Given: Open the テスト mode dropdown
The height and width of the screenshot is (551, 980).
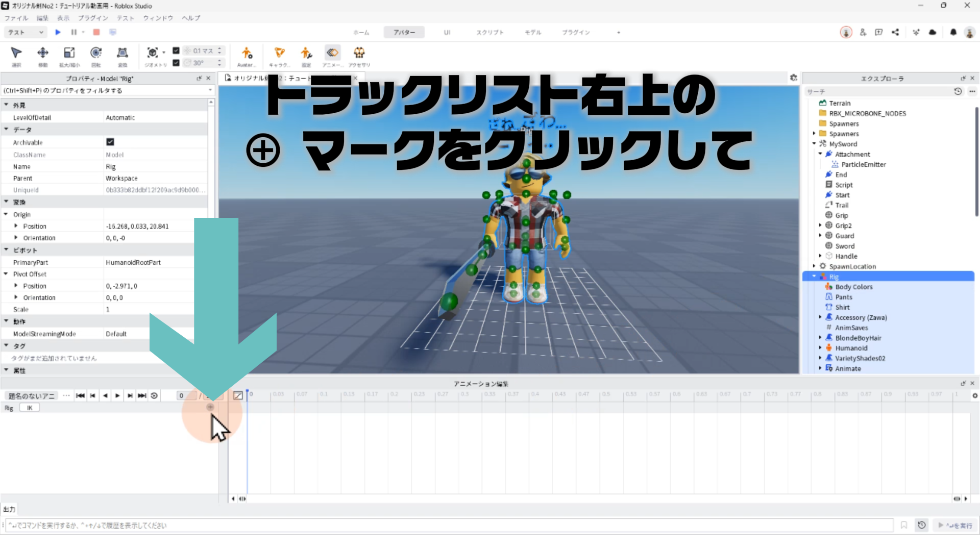Looking at the screenshot, I should pos(26,32).
